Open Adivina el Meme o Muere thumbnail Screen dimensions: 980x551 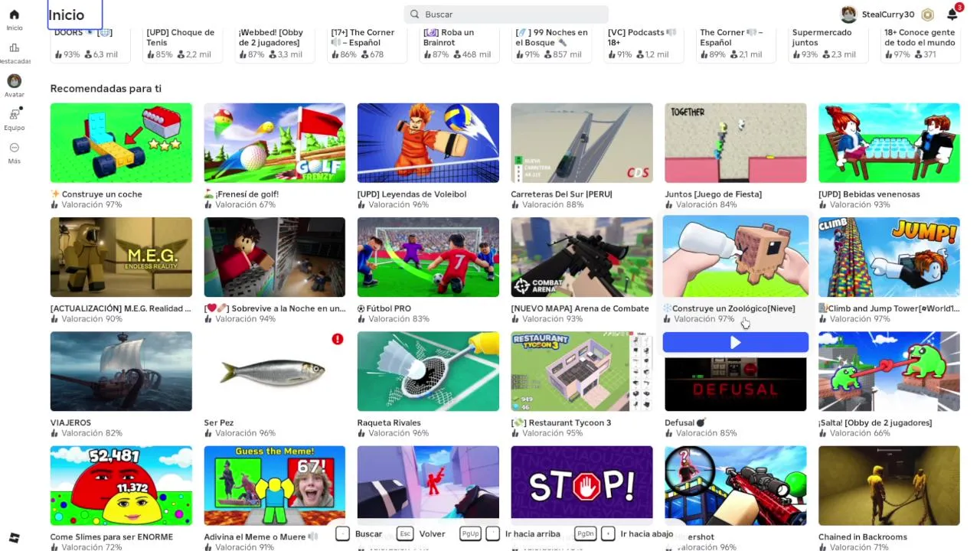tap(274, 486)
